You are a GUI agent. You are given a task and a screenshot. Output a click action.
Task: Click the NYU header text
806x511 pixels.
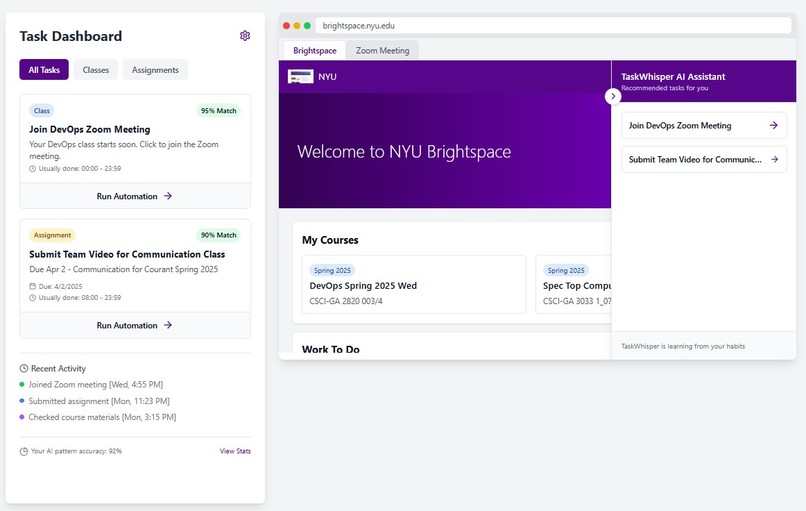coord(327,77)
